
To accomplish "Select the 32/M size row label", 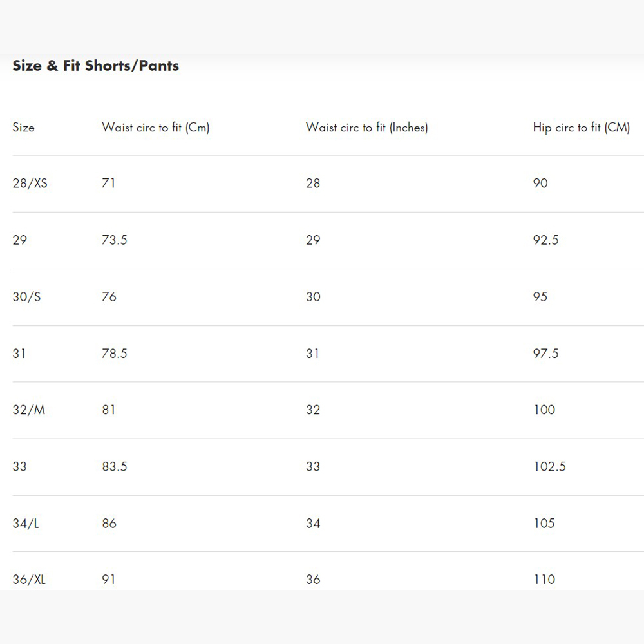I will click(29, 410).
